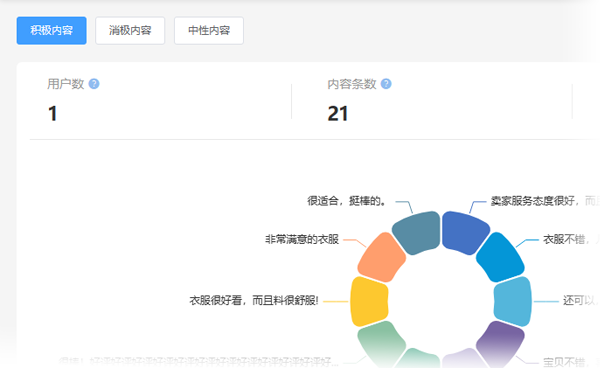Select the purple segment for 宝贝不错

pos(500,342)
